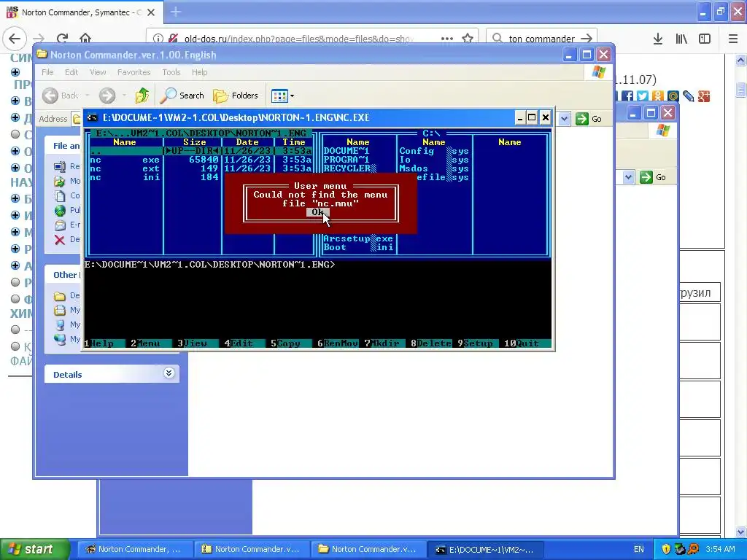Screen dimensions: 747x560
Task: Click the Explorer Up folder icon
Action: [x=142, y=96]
